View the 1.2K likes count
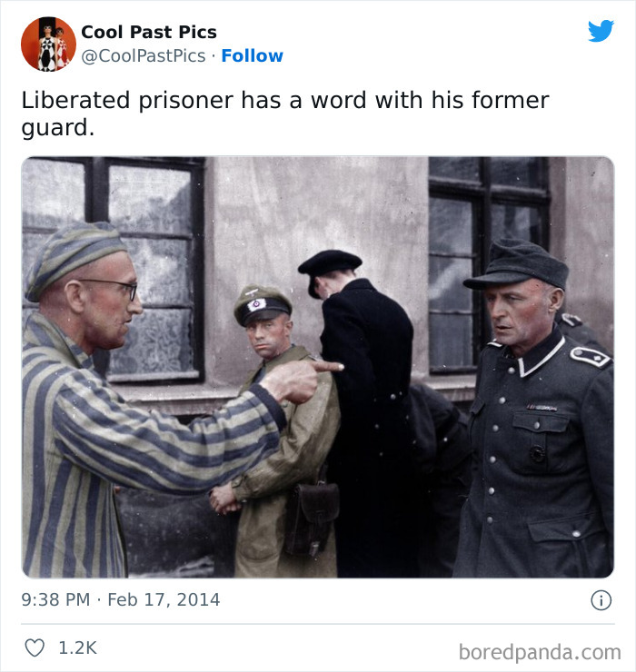The height and width of the screenshot is (672, 636). tap(77, 647)
